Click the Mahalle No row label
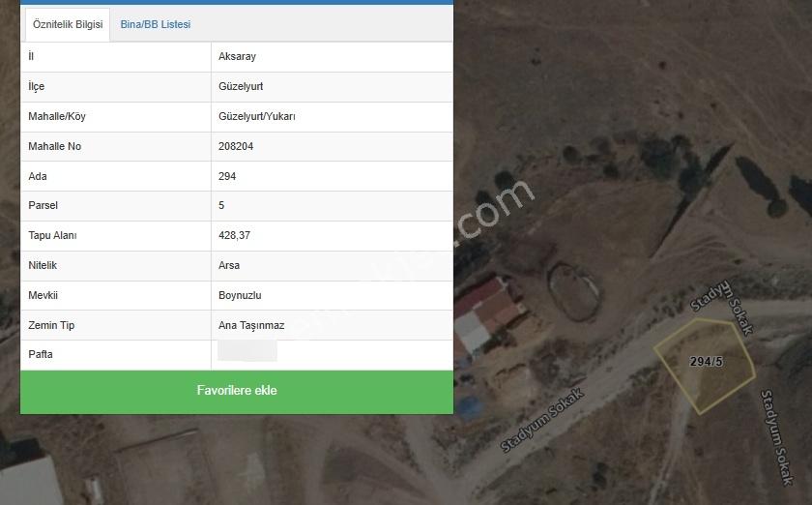 tap(55, 146)
